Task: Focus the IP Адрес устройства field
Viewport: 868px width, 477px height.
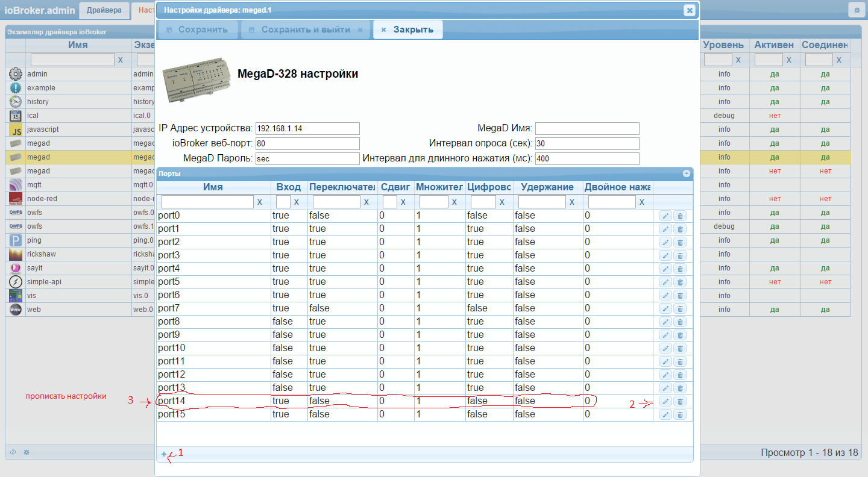Action: 307,128
